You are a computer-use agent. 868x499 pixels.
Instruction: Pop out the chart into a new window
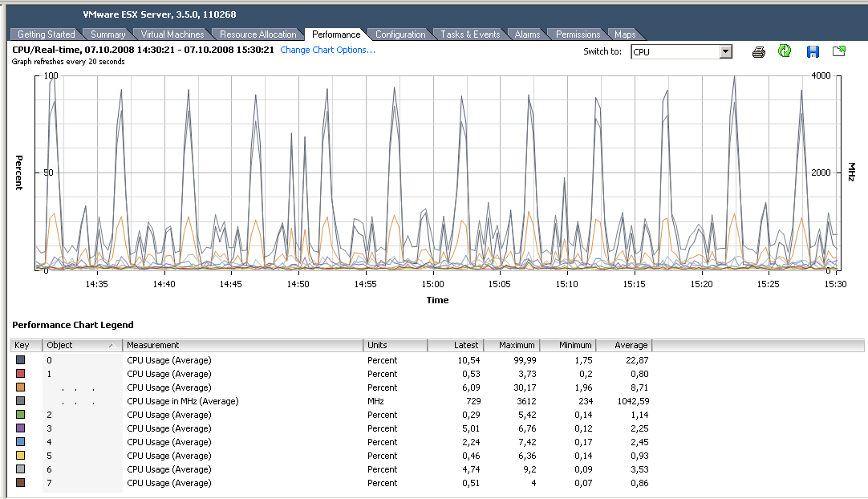(x=839, y=51)
